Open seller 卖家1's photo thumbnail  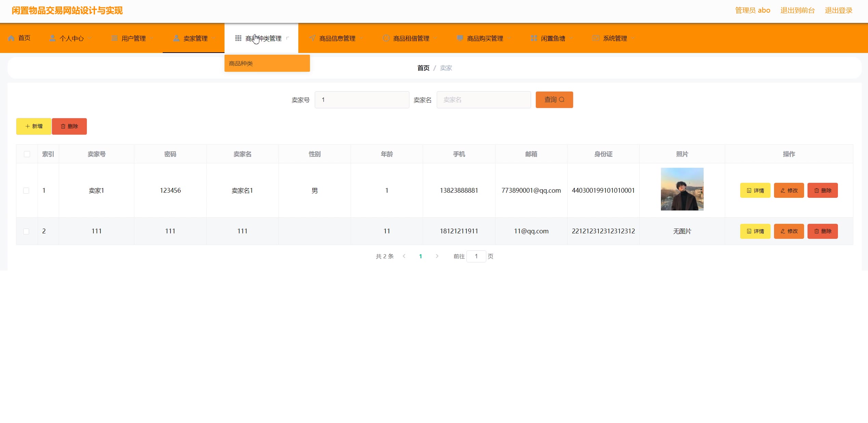click(682, 189)
